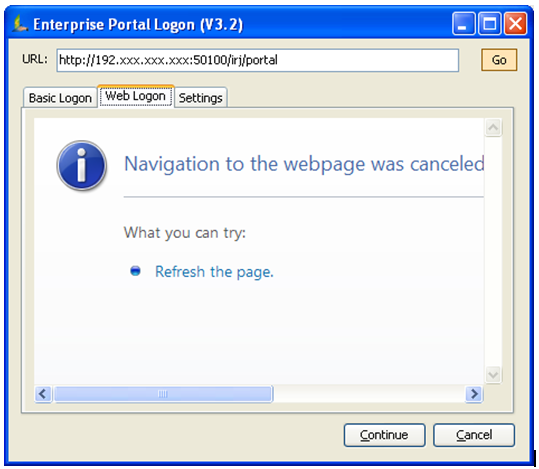Click the blue information icon
The width and height of the screenshot is (539, 469).
82,165
